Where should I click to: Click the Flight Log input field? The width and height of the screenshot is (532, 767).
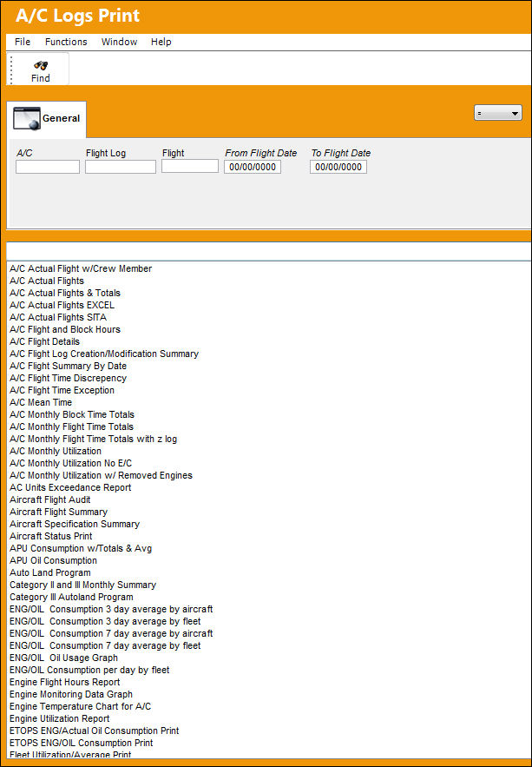point(121,167)
